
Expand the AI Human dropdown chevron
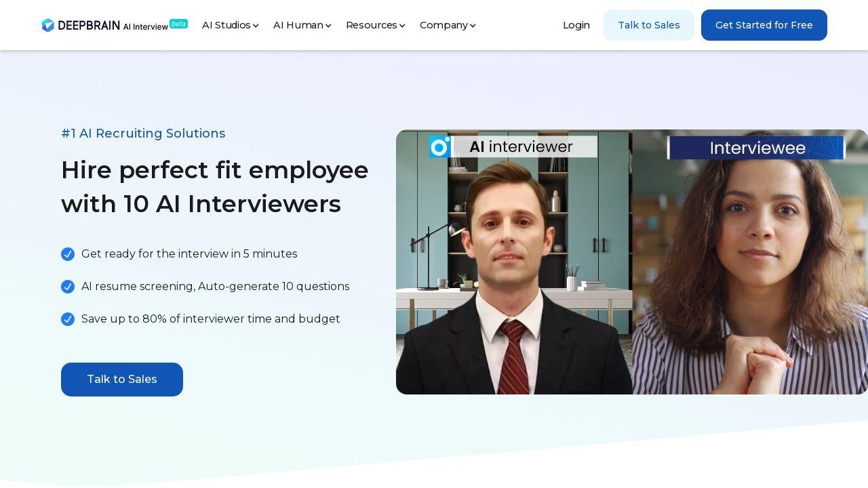(328, 26)
